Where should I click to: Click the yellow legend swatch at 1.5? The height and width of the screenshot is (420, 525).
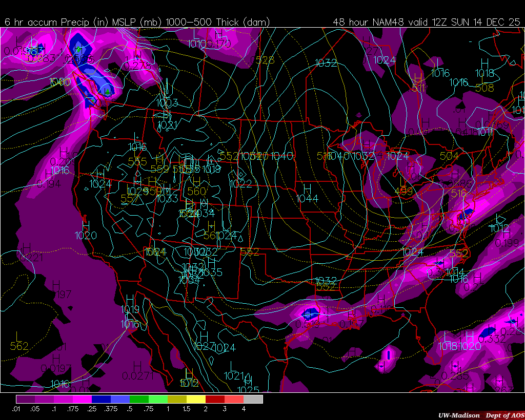pyautogui.click(x=196, y=399)
